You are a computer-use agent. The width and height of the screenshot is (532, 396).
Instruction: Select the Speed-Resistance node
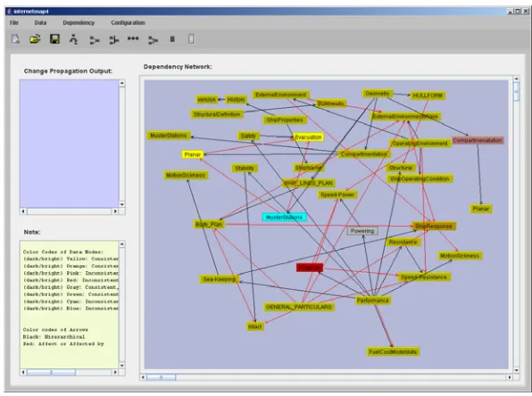pyautogui.click(x=424, y=277)
